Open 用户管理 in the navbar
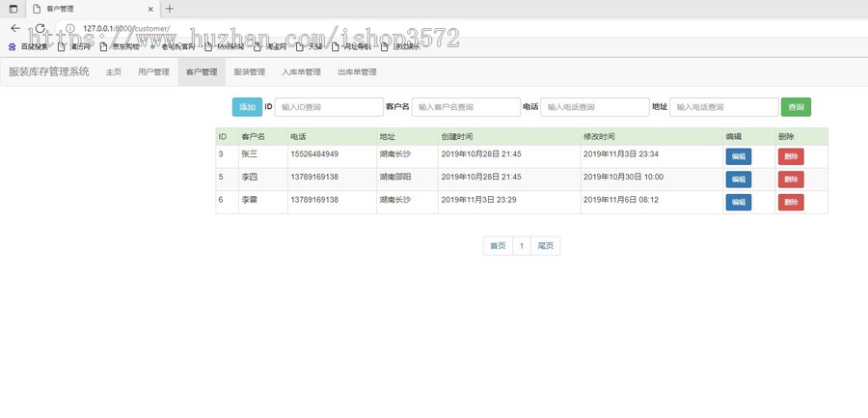 153,72
